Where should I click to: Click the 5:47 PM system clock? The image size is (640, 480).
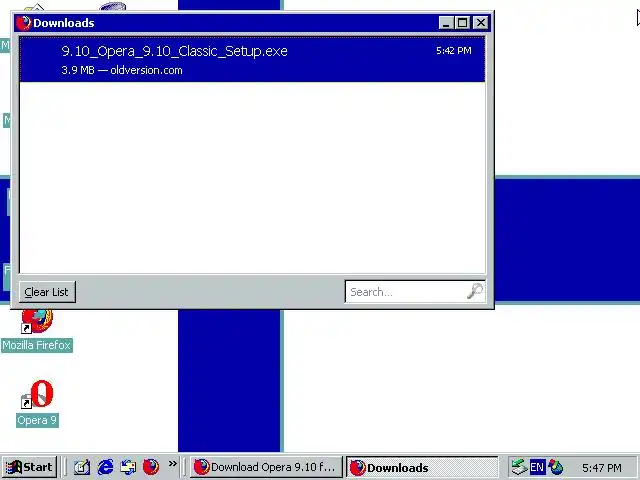pos(602,467)
